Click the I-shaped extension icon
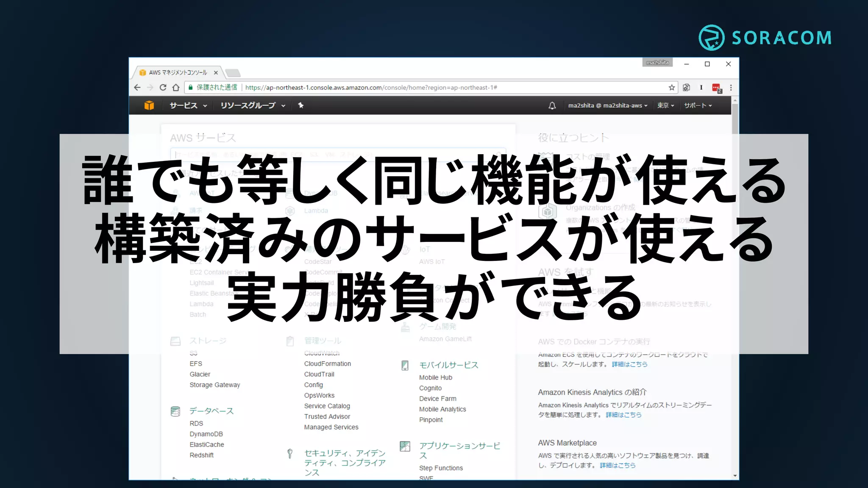The image size is (868, 488). pos(701,88)
